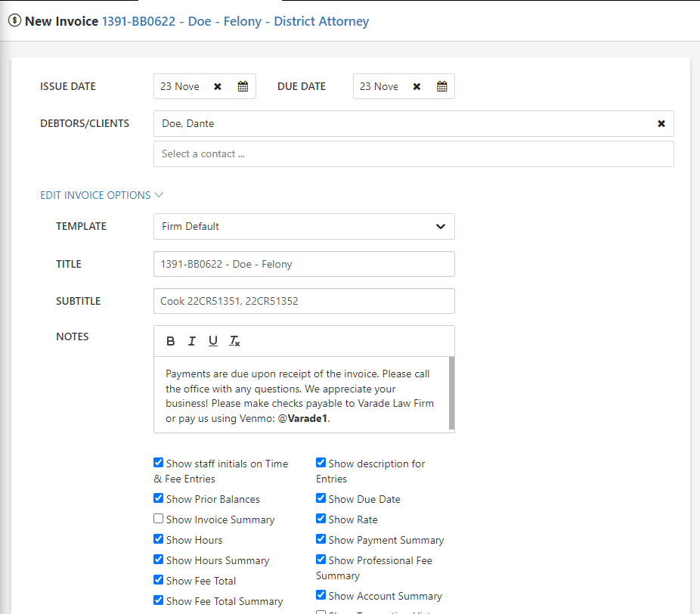Remove Doe, Dante from Debtors/Clients
Viewport: 700px width, 614px height.
(661, 123)
